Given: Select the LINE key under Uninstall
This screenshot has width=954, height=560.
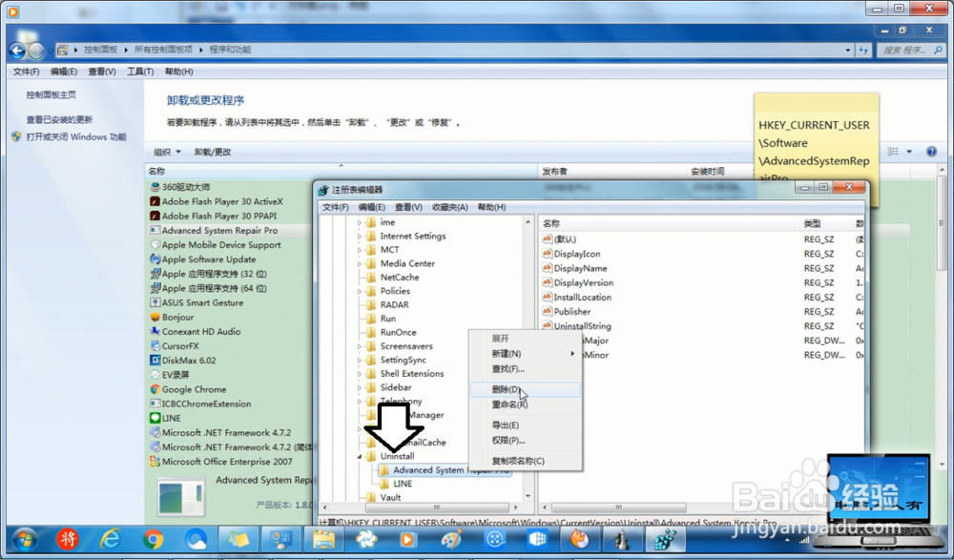Looking at the screenshot, I should tap(403, 484).
